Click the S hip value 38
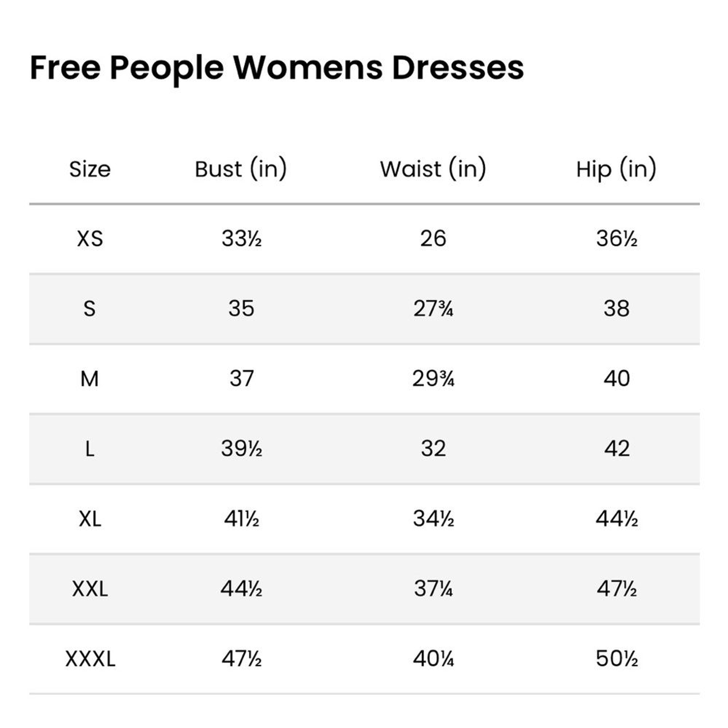 pyautogui.click(x=616, y=309)
